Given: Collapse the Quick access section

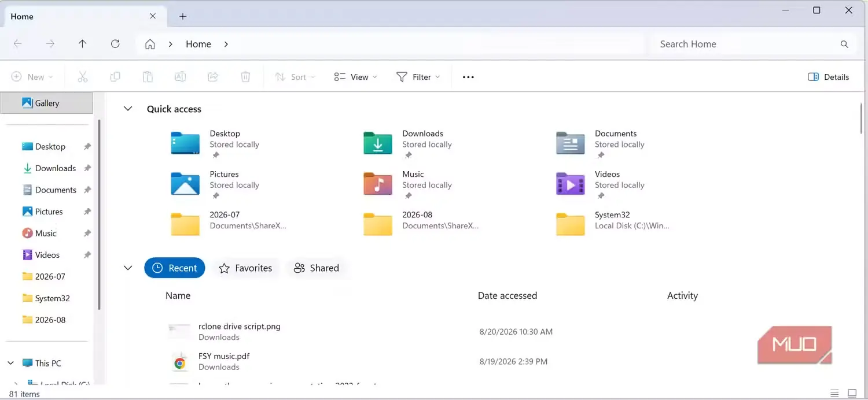Looking at the screenshot, I should (x=128, y=109).
